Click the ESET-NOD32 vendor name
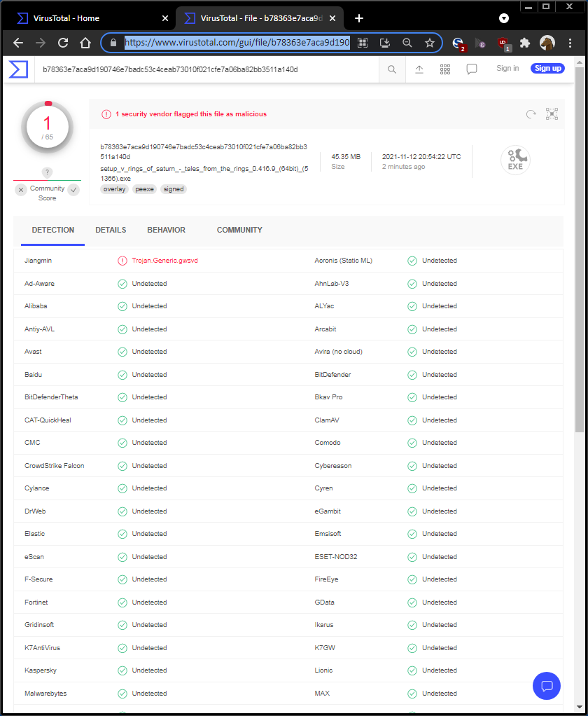588x716 pixels. [x=336, y=557]
